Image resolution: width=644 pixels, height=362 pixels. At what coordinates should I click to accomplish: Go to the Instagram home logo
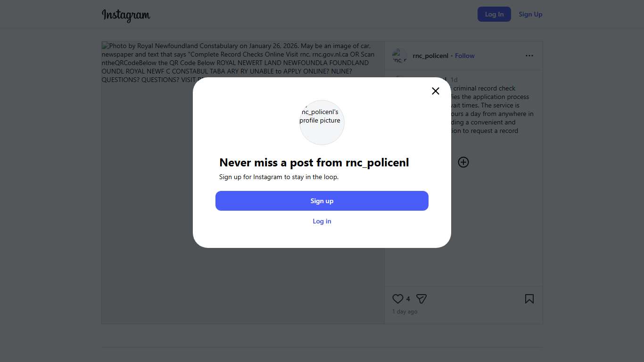126,15
